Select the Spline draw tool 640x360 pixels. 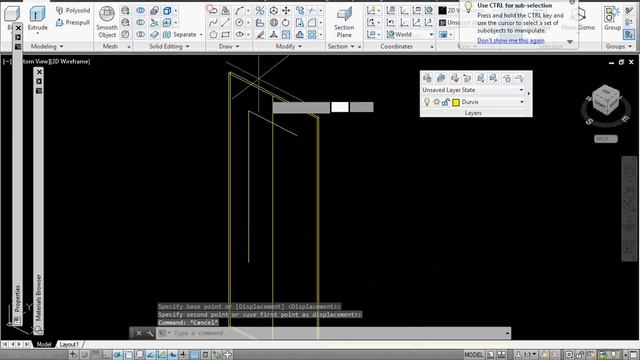(213, 23)
